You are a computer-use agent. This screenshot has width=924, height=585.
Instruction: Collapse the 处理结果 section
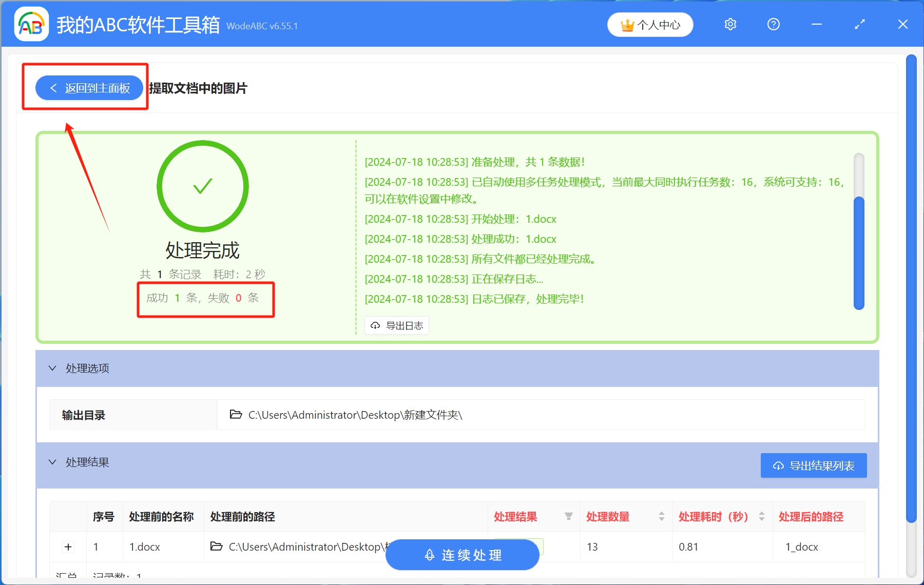52,462
